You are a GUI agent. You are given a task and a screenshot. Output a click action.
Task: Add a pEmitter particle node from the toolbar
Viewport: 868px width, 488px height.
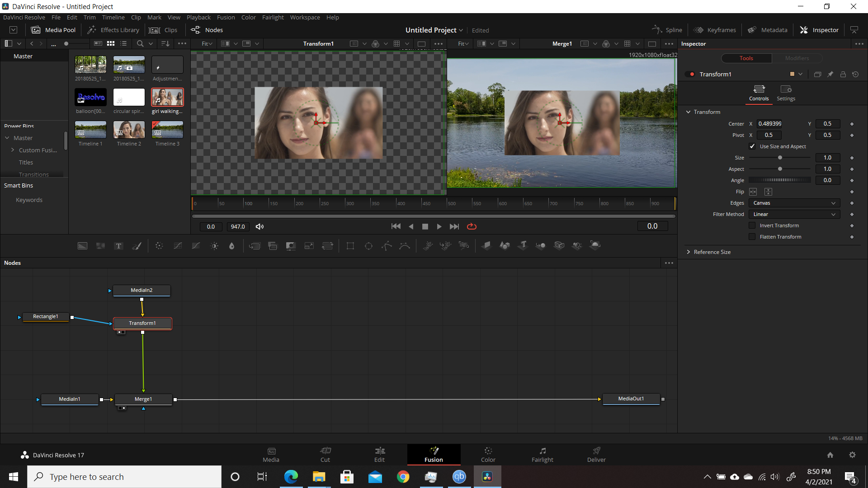(x=428, y=246)
